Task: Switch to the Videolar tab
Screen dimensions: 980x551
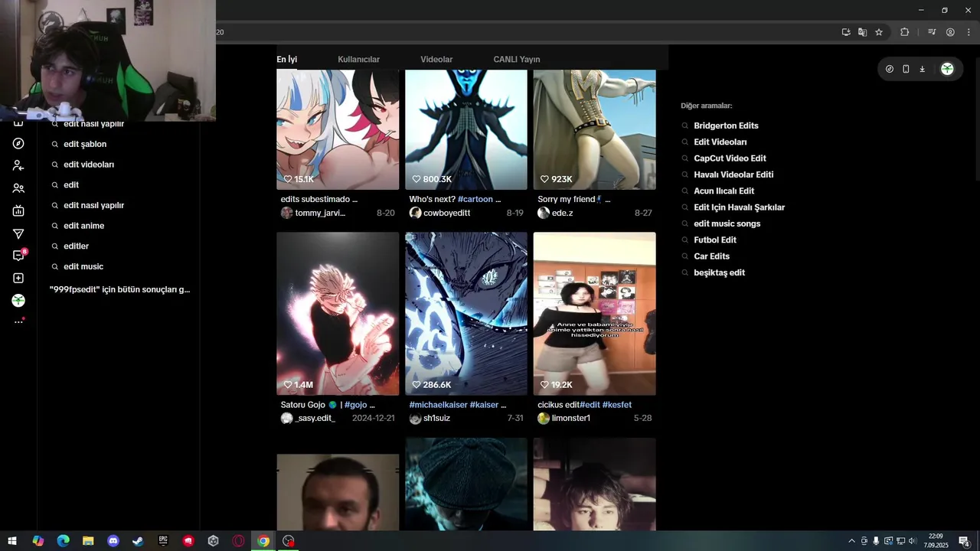Action: (x=436, y=60)
